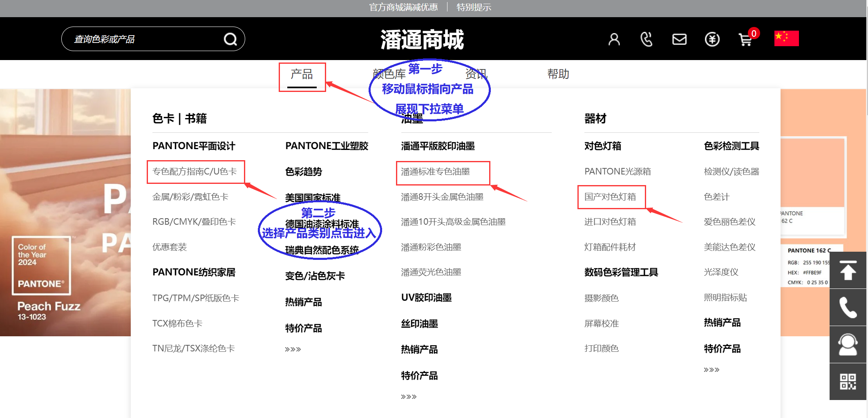Open the shopping cart showing 0 items
Screen dimensions: 868x418
click(x=745, y=40)
